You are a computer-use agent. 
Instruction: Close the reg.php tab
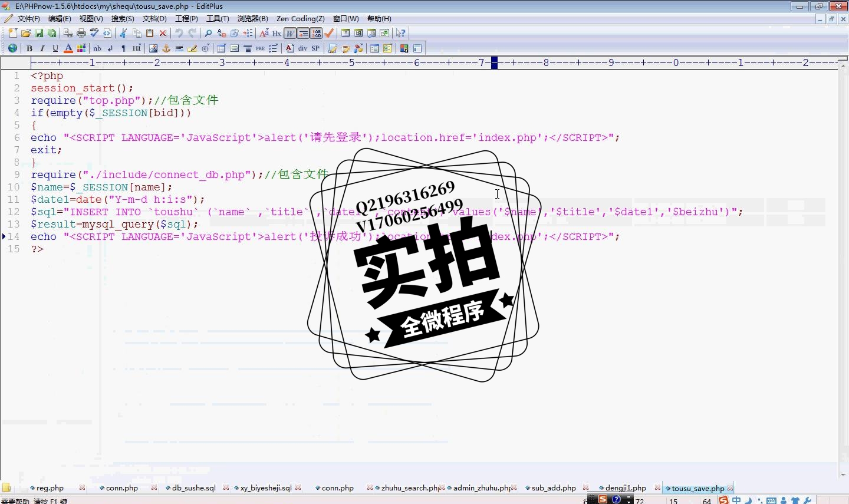(x=82, y=488)
